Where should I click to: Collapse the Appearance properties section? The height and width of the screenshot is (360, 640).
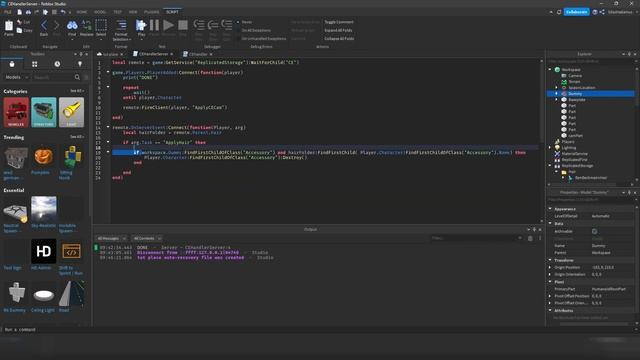point(550,209)
